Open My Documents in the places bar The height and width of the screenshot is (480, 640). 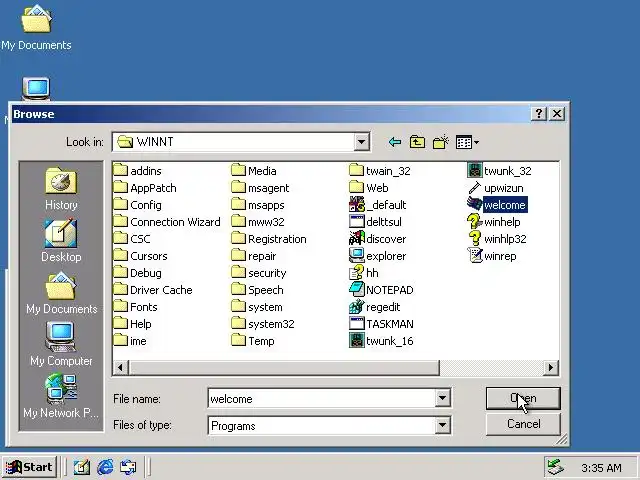pos(61,293)
